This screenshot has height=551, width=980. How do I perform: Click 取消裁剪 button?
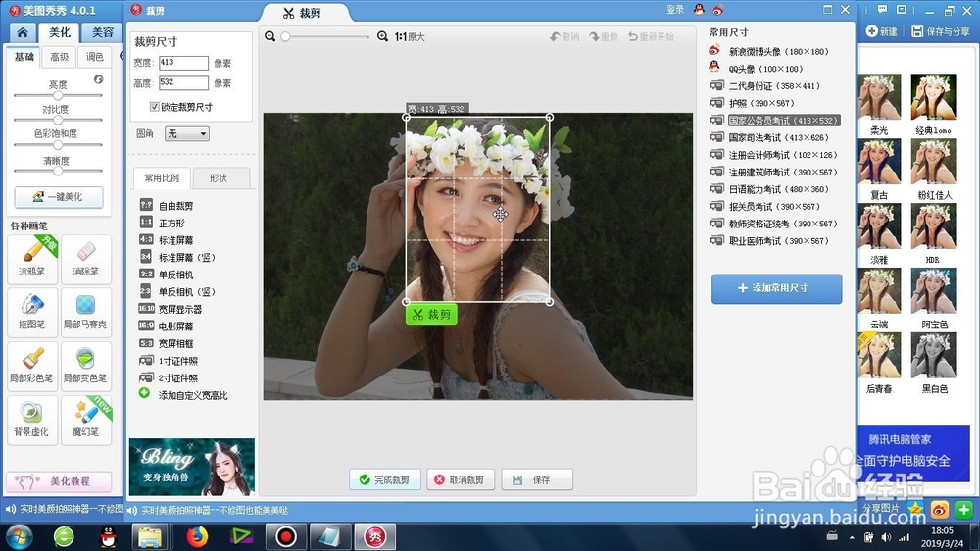[x=460, y=479]
